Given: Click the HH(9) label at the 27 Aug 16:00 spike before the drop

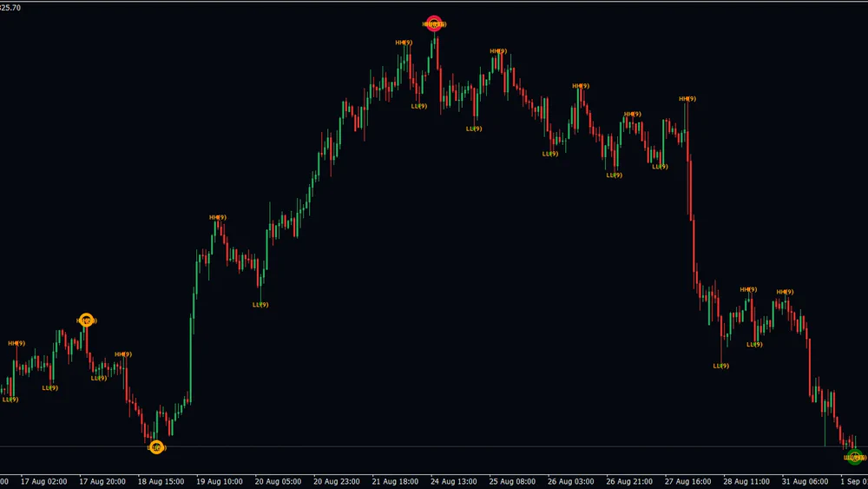Looking at the screenshot, I should click(687, 99).
